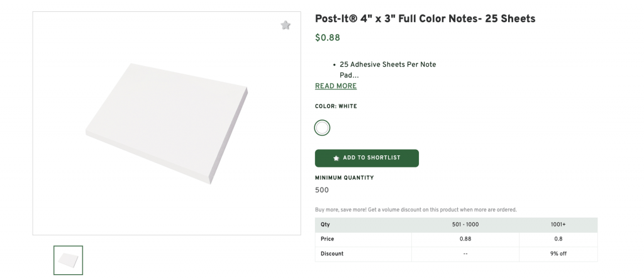
Task: Click the large Post-It product image
Action: [x=167, y=123]
